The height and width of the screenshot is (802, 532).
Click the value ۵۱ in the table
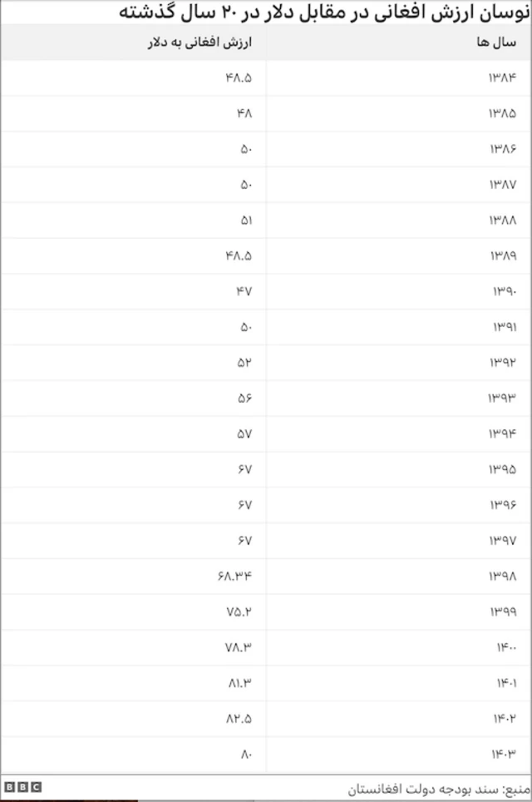[x=245, y=220]
